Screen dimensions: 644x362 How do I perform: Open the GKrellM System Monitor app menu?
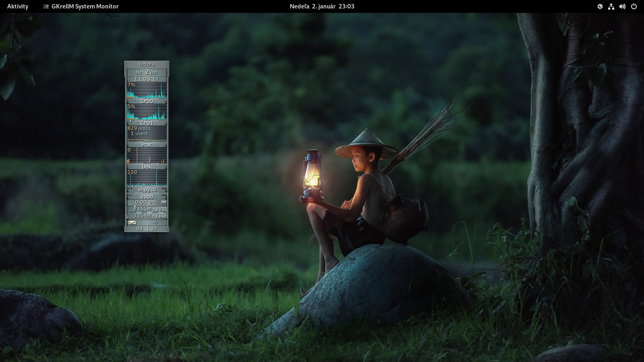[x=85, y=6]
